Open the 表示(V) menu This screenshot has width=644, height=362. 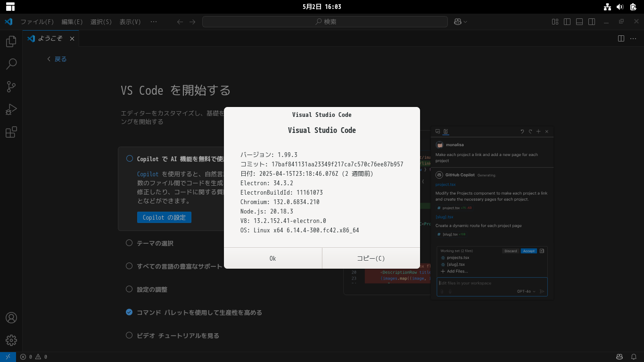(x=130, y=22)
